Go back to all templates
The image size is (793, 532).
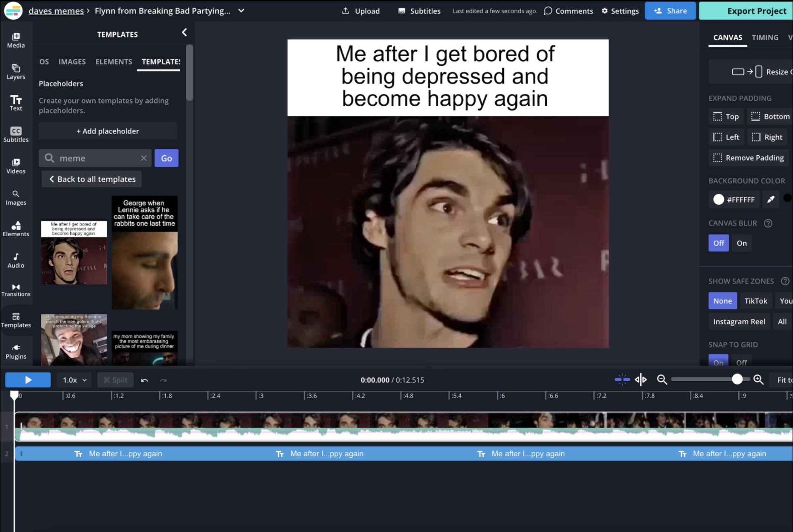pos(92,179)
